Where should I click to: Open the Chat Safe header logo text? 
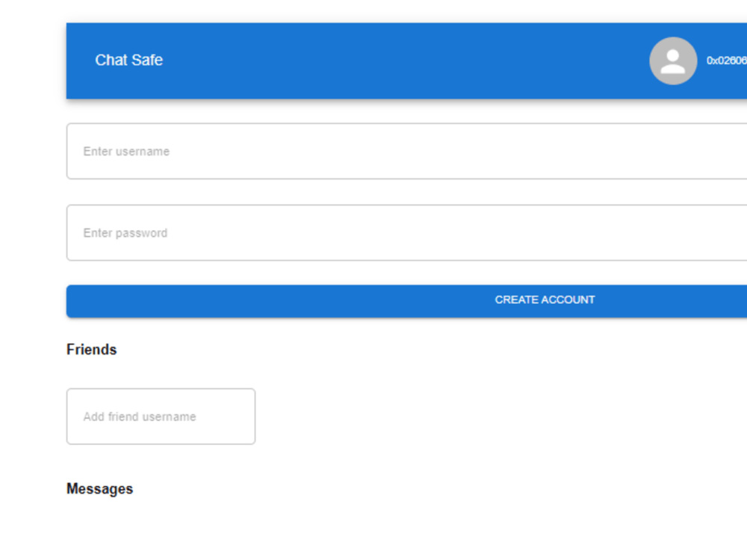pyautogui.click(x=128, y=60)
